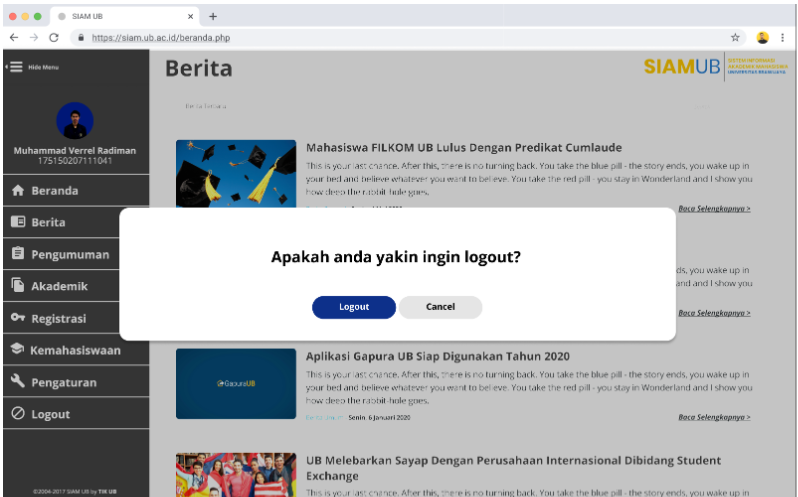Image resolution: width=798 pixels, height=497 pixels.
Task: Select the Pengumuman clipboard icon
Action: click(18, 253)
